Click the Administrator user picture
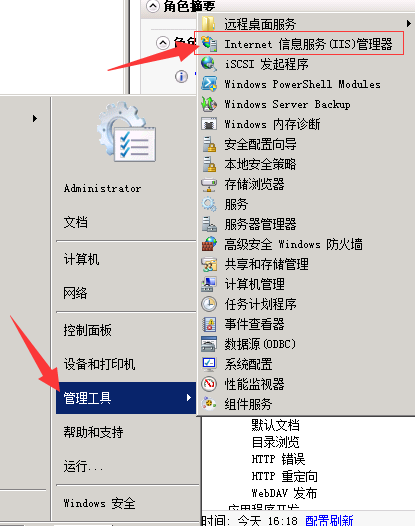Image resolution: width=415 pixels, height=526 pixels. click(127, 132)
